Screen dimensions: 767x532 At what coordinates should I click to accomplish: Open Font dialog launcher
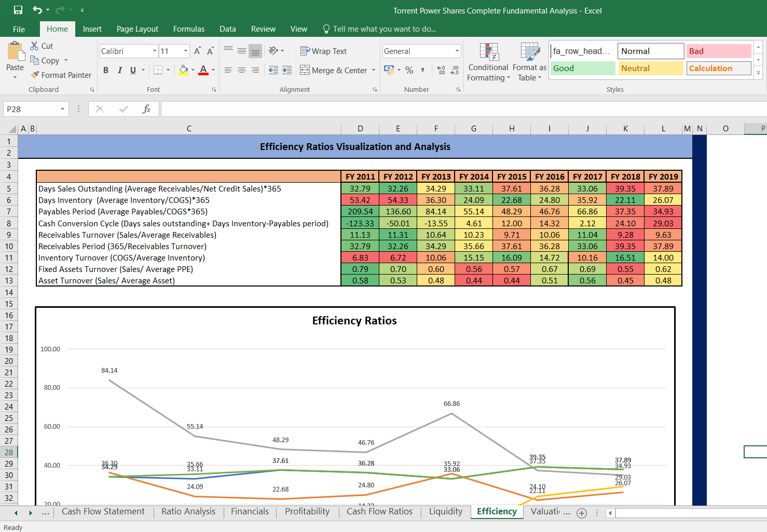click(x=214, y=90)
